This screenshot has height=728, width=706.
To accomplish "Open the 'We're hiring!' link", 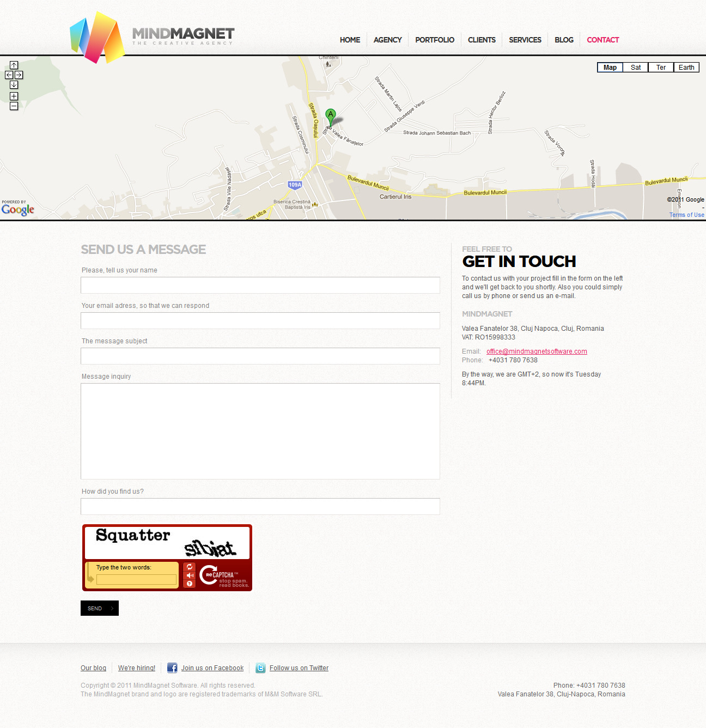I will 137,668.
